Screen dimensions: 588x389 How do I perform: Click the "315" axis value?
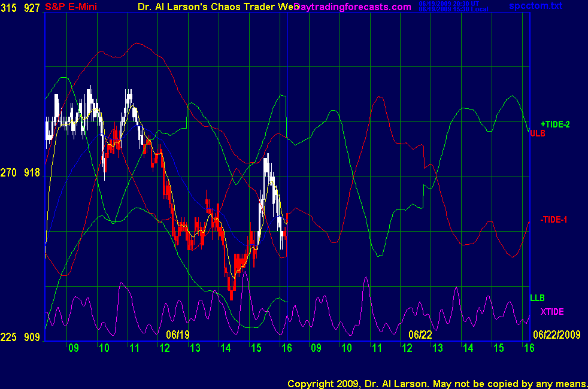[8, 8]
